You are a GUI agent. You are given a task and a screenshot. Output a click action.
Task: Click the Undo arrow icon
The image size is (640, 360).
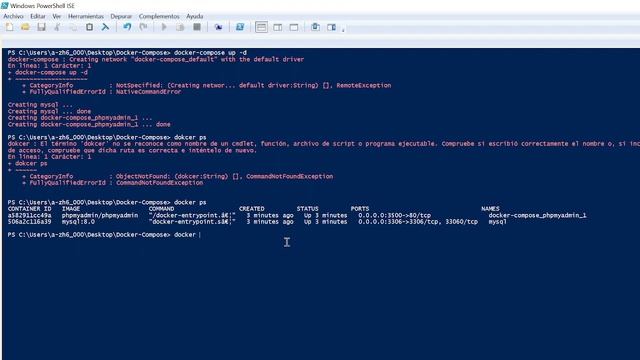pyautogui.click(x=127, y=27)
